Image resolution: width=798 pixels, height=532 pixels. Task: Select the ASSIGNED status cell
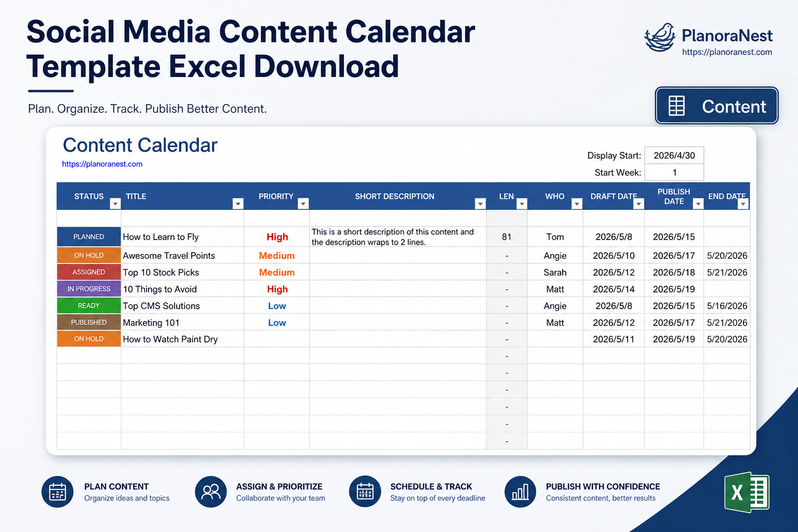click(x=89, y=272)
